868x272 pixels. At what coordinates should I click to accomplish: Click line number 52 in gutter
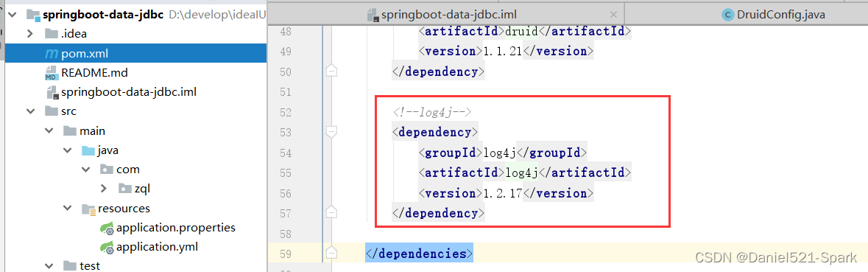(x=286, y=113)
